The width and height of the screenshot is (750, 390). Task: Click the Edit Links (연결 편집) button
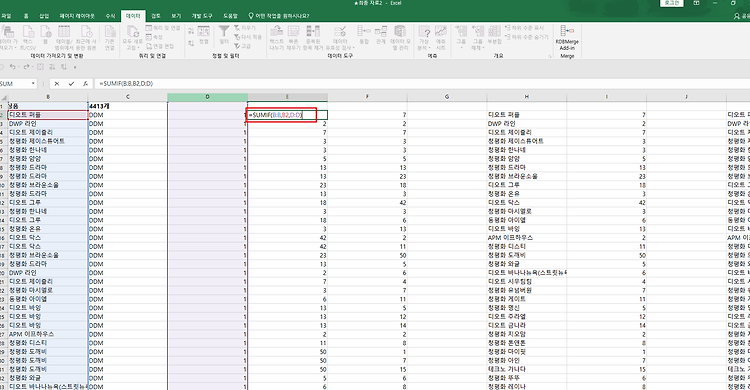(160, 46)
